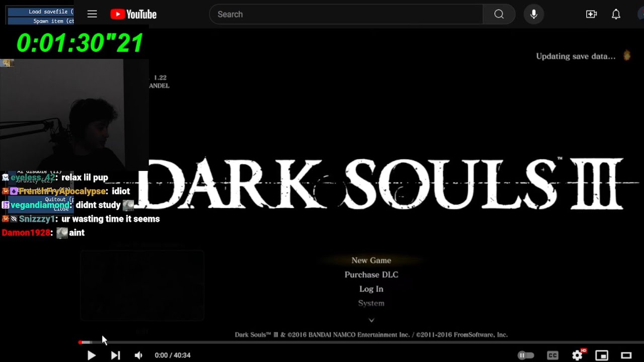The height and width of the screenshot is (362, 644).
Task: Click chat username eyeless_42
Action: pos(33,177)
